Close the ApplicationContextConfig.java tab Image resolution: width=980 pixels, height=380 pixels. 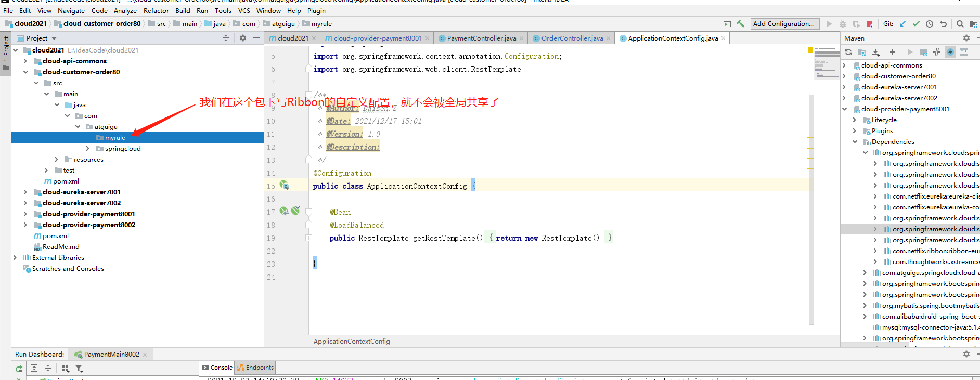coord(723,38)
